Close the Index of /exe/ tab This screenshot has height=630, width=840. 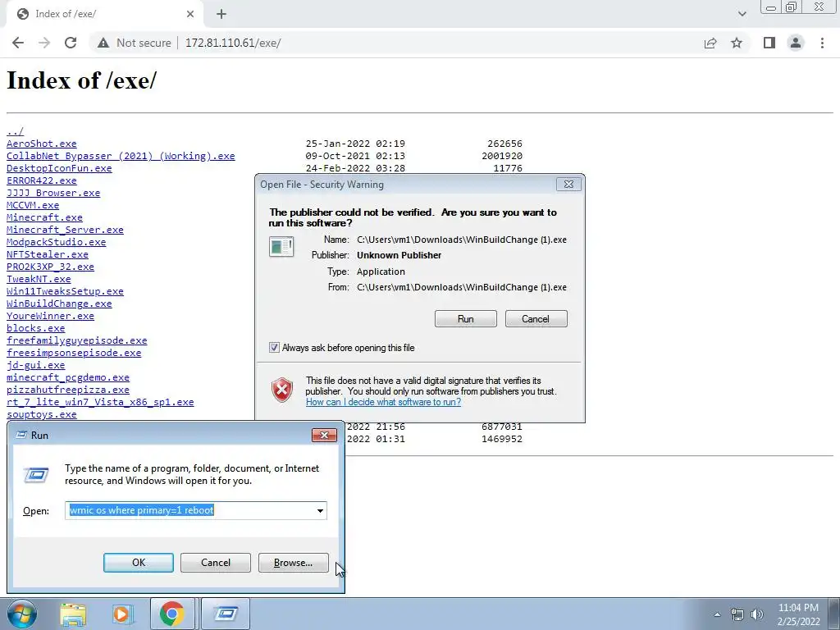tap(190, 14)
